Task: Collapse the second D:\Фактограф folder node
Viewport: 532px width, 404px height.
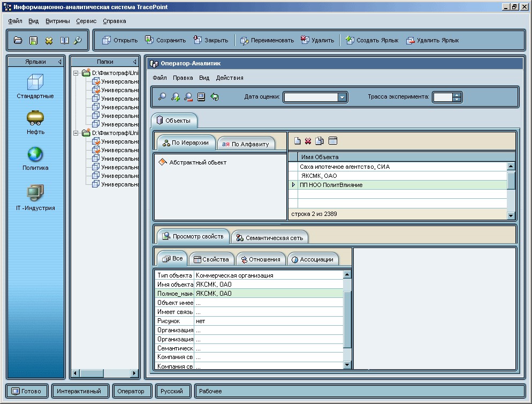Action: coord(76,133)
